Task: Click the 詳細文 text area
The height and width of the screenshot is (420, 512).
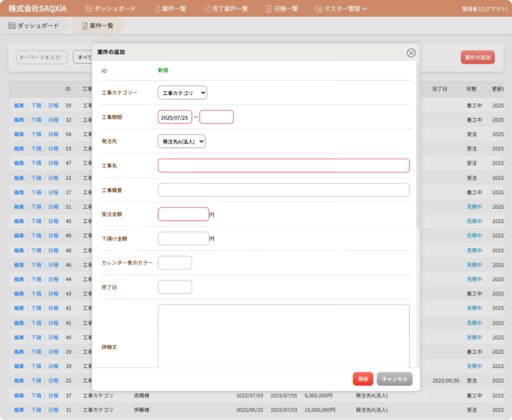Action: pos(284,336)
